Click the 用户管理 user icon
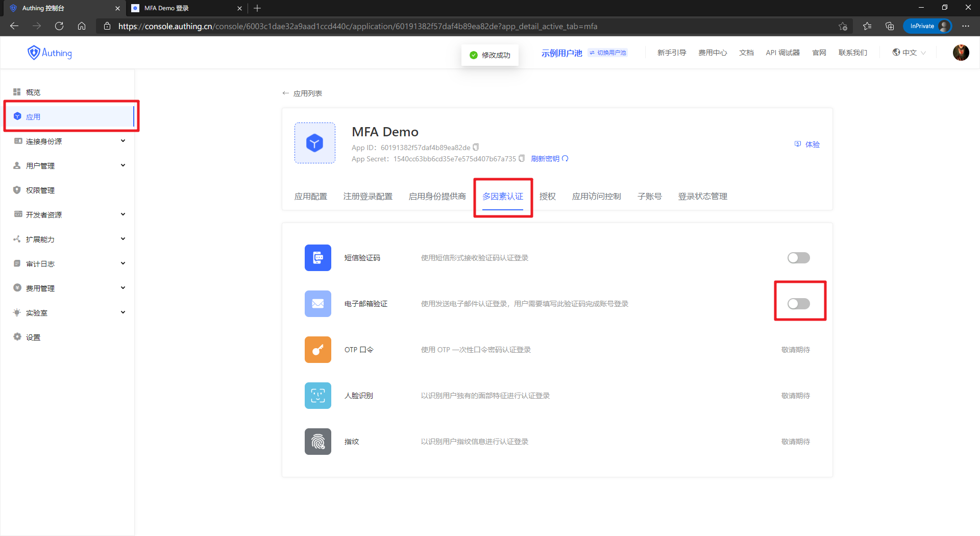The height and width of the screenshot is (536, 980). click(17, 165)
